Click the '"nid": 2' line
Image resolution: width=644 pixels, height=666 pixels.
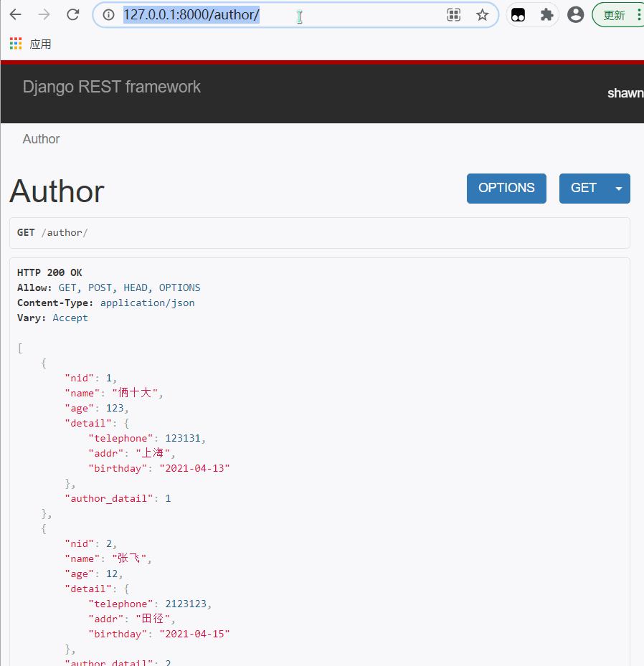coord(90,543)
